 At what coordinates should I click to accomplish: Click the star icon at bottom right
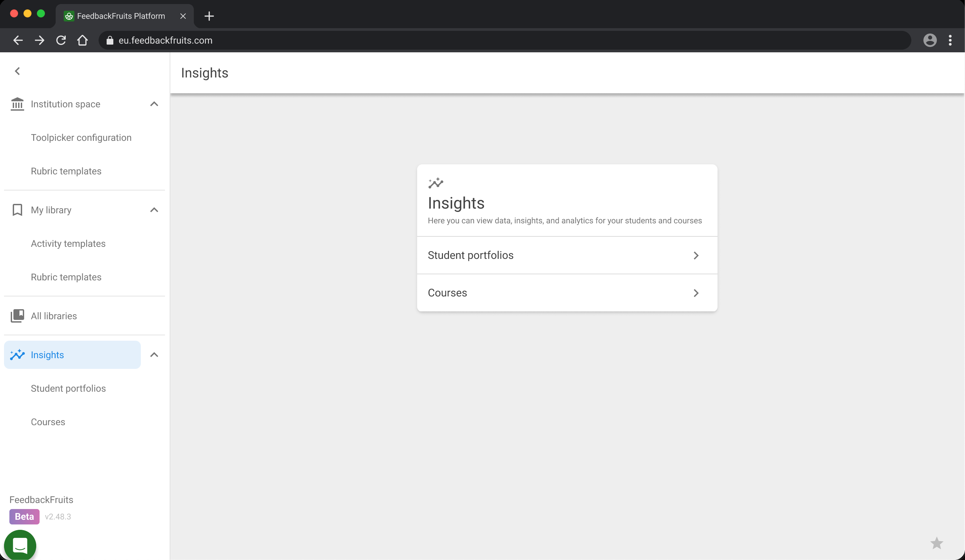(x=936, y=543)
